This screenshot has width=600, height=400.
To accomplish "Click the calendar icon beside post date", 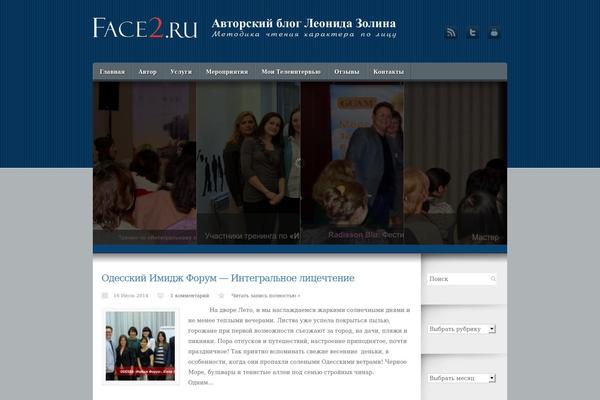I will (x=104, y=296).
